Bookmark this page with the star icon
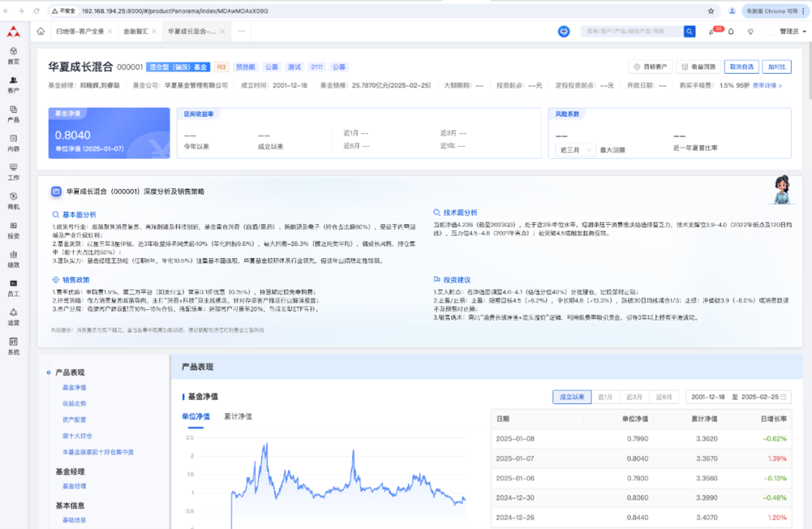Screen dimensions: 812x529 tap(711, 11)
